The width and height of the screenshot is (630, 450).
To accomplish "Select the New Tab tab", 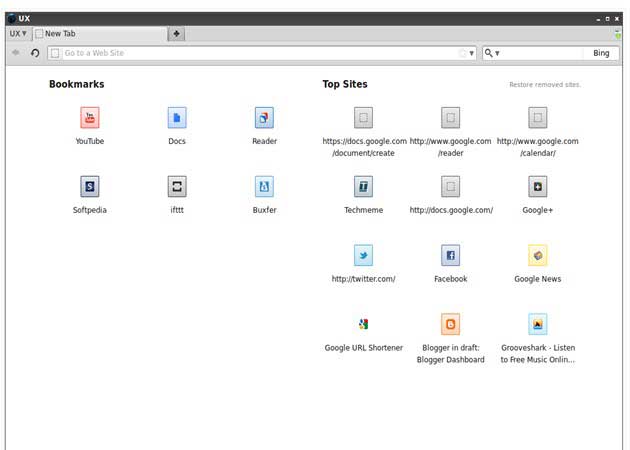I will [95, 34].
